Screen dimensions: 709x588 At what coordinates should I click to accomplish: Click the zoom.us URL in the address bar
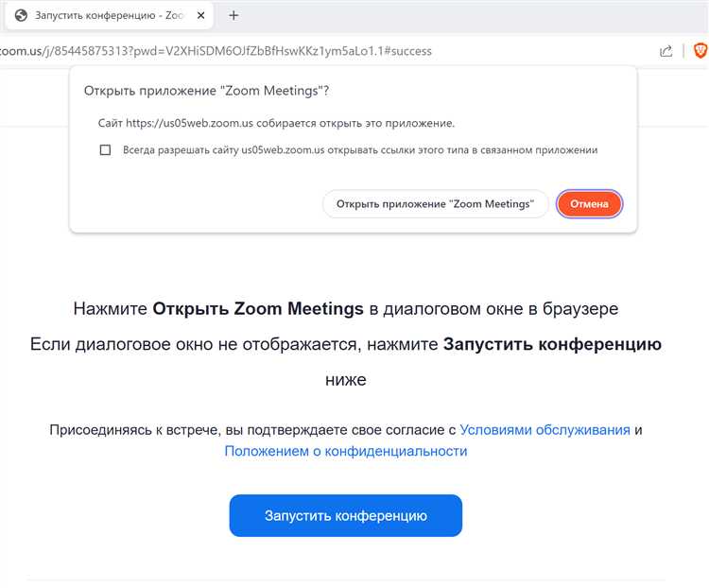[216, 51]
